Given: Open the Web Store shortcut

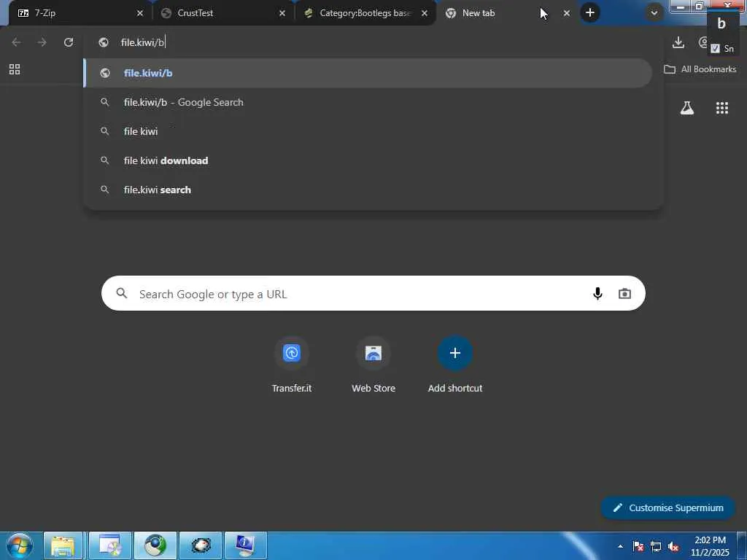Looking at the screenshot, I should 373,365.
